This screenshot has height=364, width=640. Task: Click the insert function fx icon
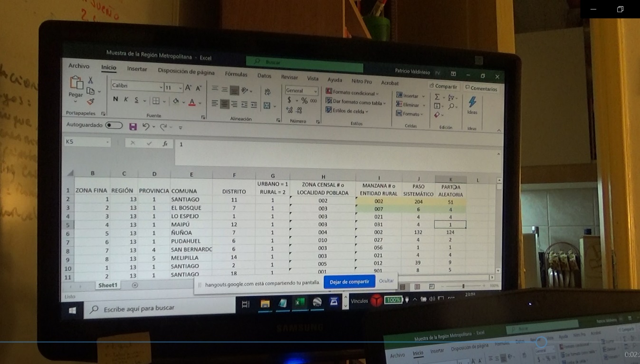[x=165, y=144]
